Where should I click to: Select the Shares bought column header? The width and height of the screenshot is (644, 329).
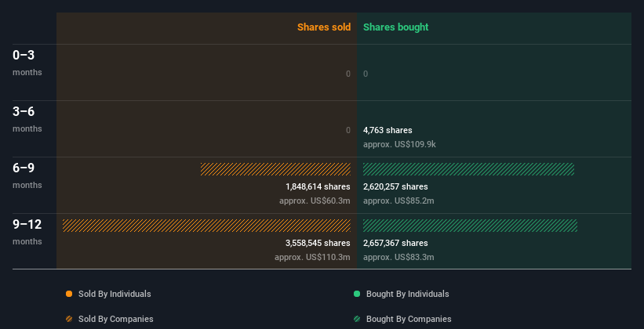pyautogui.click(x=396, y=27)
